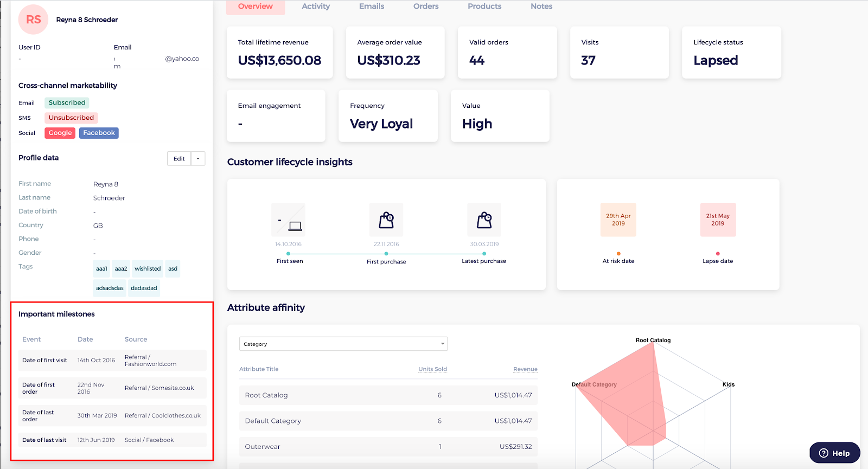Click the Outerwear table row
Screen dimensions: 868x469
[388, 447]
